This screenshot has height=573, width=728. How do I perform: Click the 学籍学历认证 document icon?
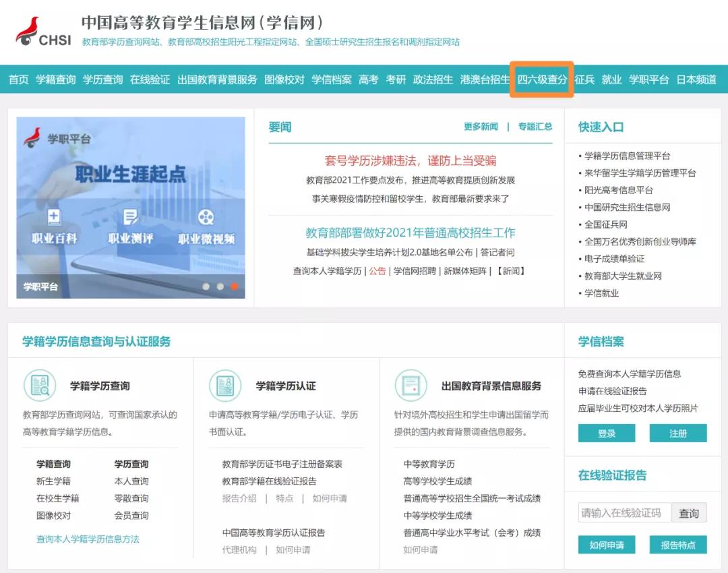[226, 385]
